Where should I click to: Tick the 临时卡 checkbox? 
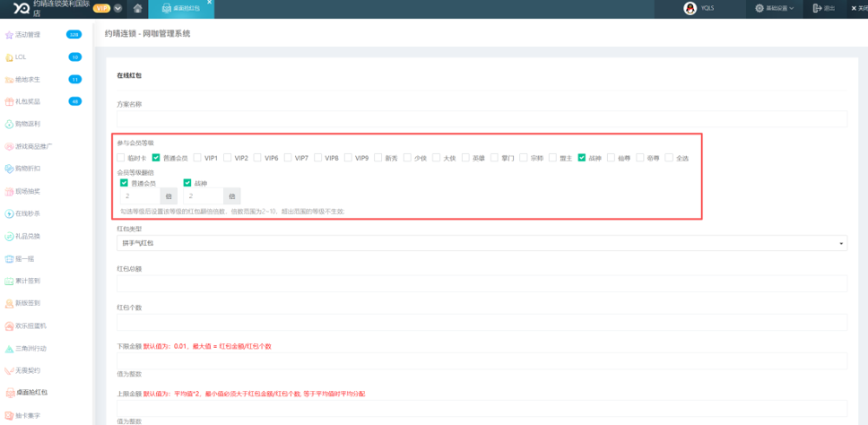point(121,158)
